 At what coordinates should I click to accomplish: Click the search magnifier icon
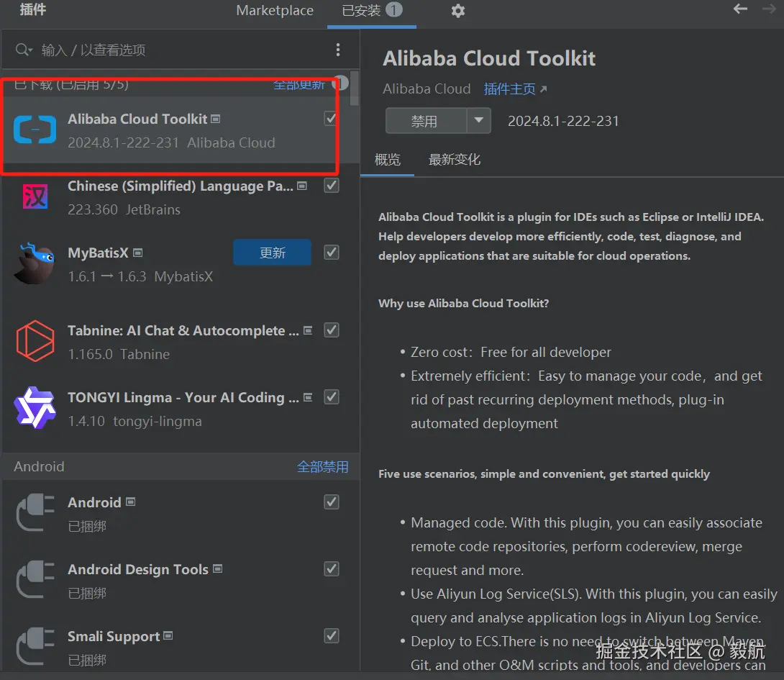pyautogui.click(x=22, y=50)
